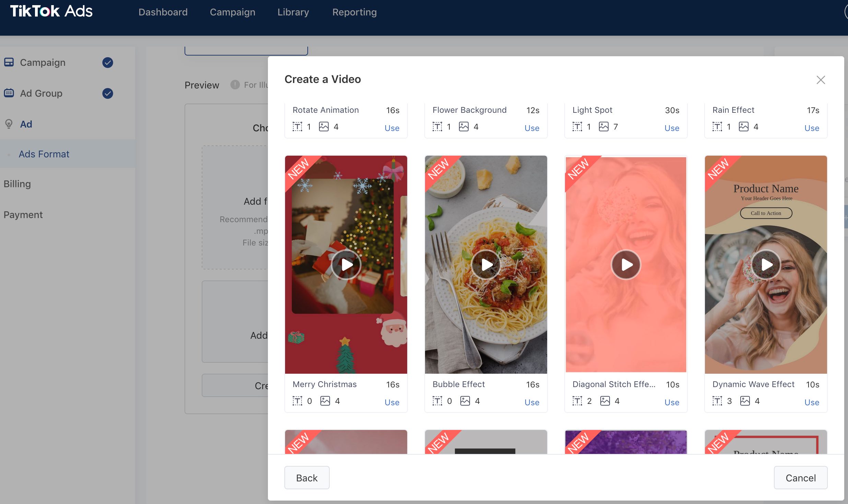Screen dimensions: 848x504
Task: Open the Payment section in sidebar
Action: 23,215
